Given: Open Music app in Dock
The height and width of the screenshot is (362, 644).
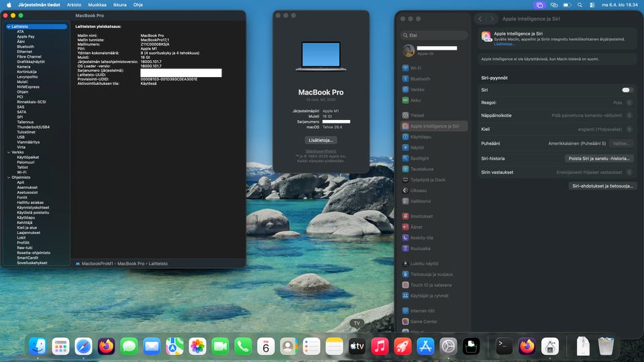Looking at the screenshot, I should 380,347.
